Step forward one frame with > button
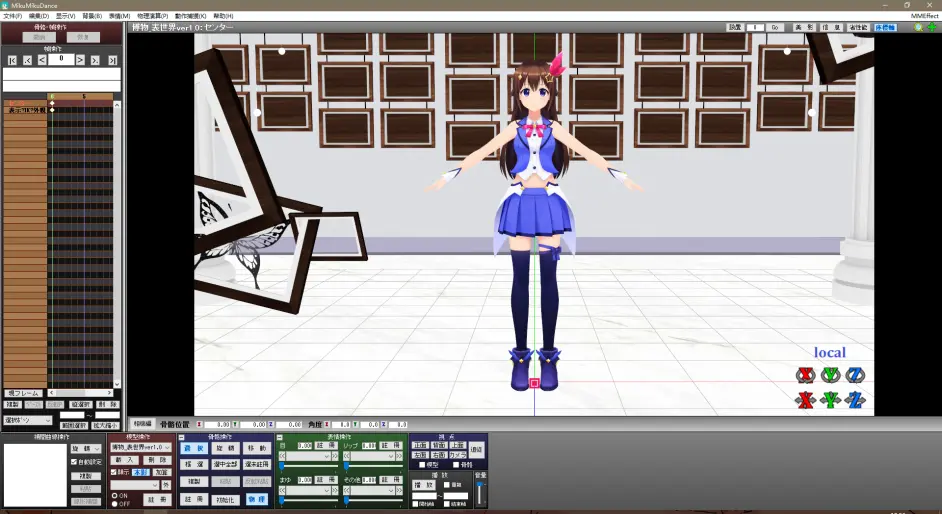942x514 pixels. click(x=80, y=60)
